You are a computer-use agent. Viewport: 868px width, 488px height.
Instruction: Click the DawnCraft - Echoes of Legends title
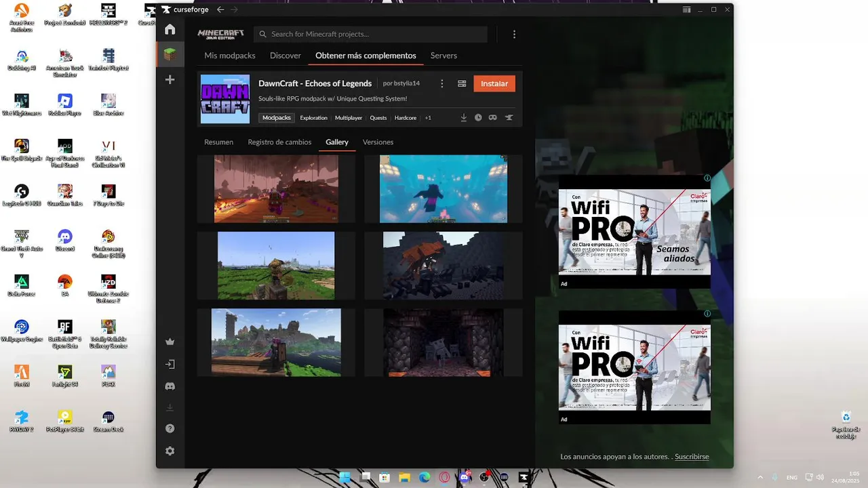[x=315, y=83]
